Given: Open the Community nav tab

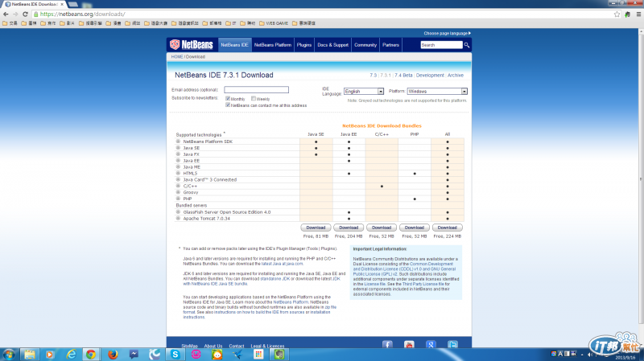Looking at the screenshot, I should pyautogui.click(x=365, y=45).
